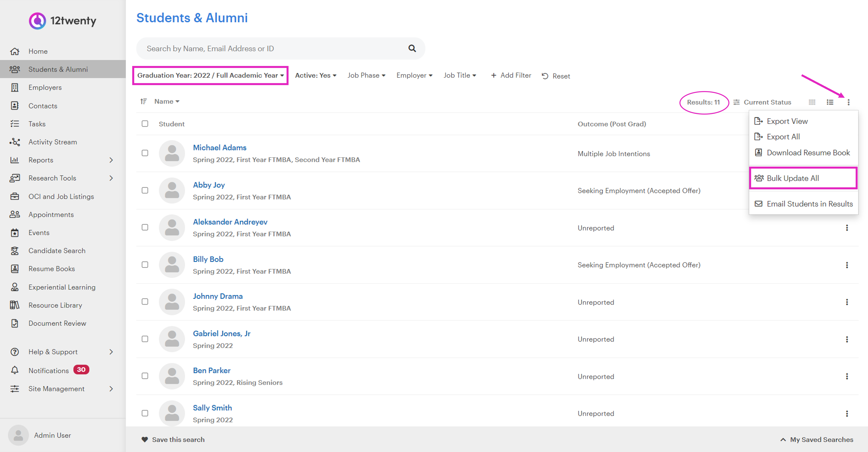
Task: Check the box for Ben Parker
Action: tap(145, 376)
